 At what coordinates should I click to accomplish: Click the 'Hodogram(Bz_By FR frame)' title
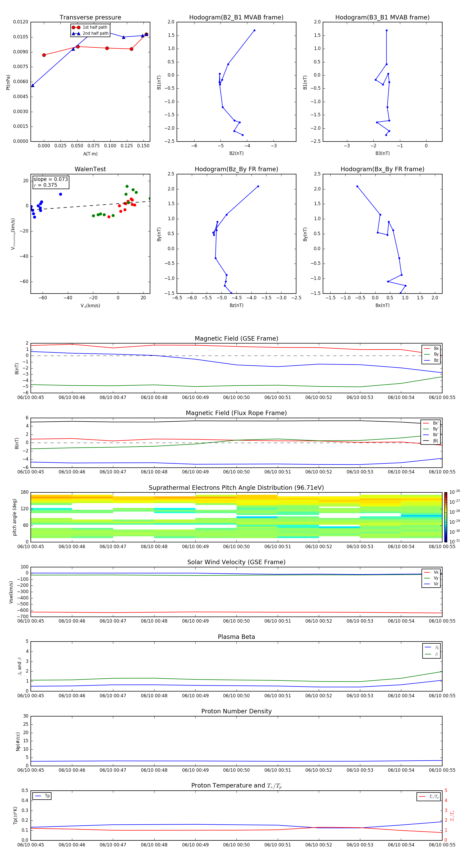coord(236,169)
